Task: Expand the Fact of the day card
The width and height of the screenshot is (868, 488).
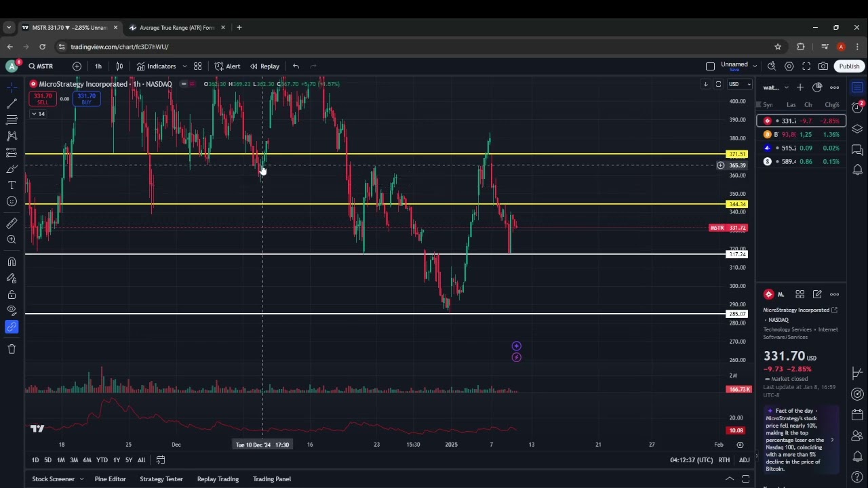Action: pos(832,440)
